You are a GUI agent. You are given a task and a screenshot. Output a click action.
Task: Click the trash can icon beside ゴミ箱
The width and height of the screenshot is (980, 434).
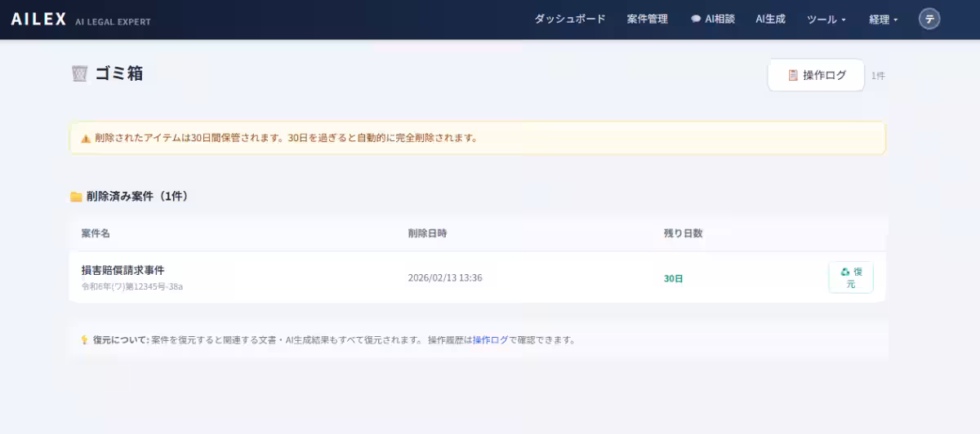tap(79, 73)
